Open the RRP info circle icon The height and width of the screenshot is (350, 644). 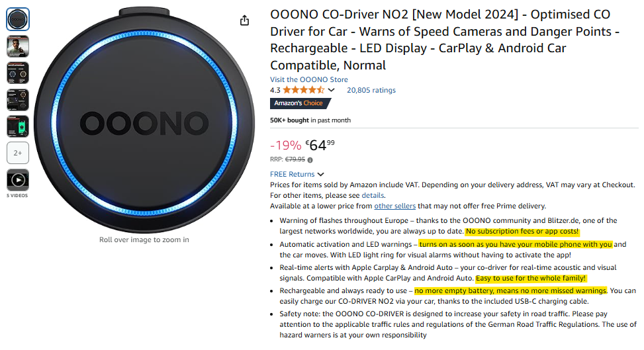coord(310,160)
